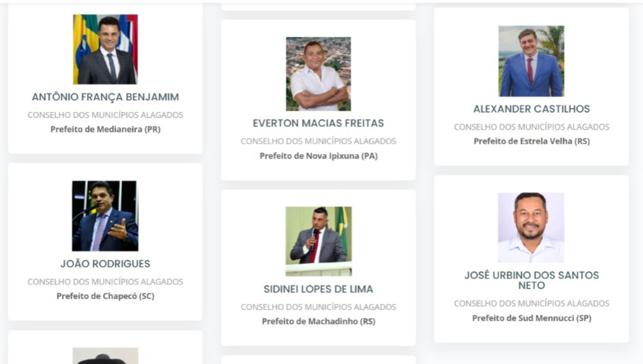643x364 pixels.
Task: Click the João Rodrigues name heading
Action: tap(105, 264)
